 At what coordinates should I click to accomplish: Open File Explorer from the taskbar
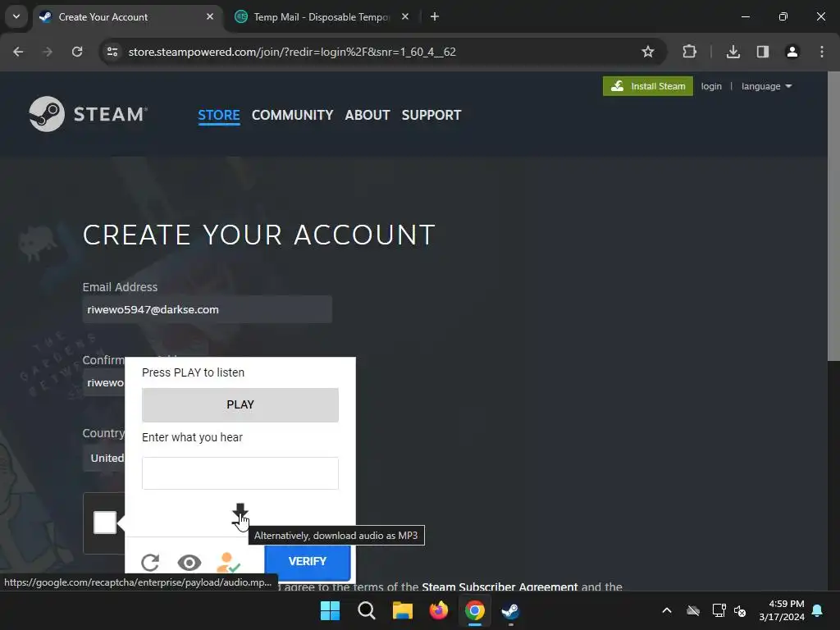[x=402, y=610]
